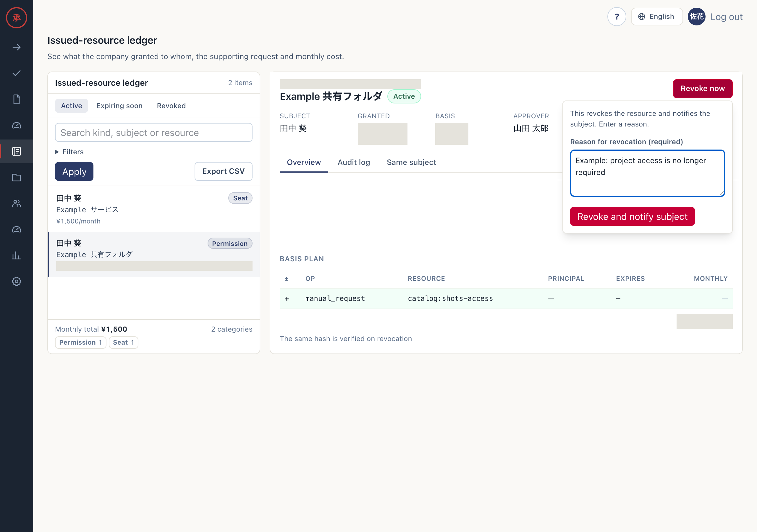Click the red app logo icon
The image size is (757, 532).
[x=17, y=18]
